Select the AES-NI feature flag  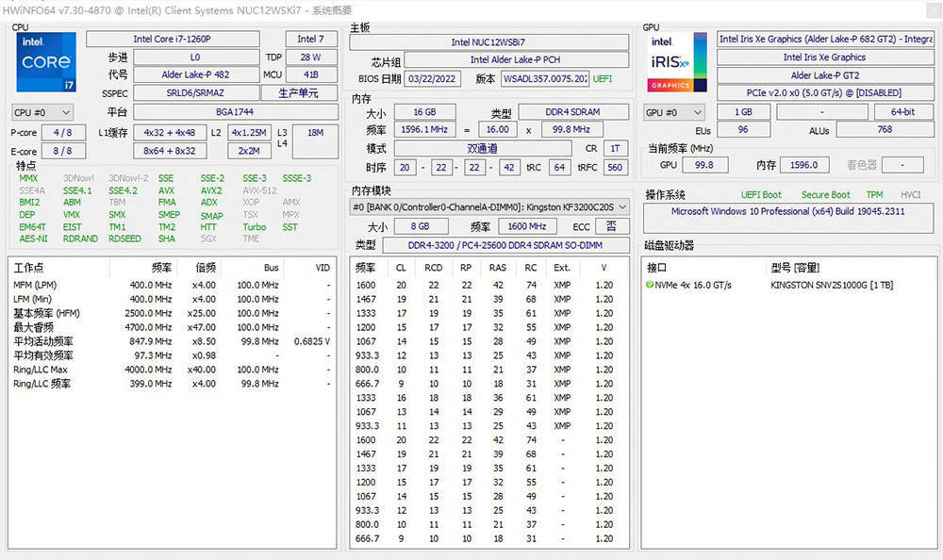click(31, 239)
